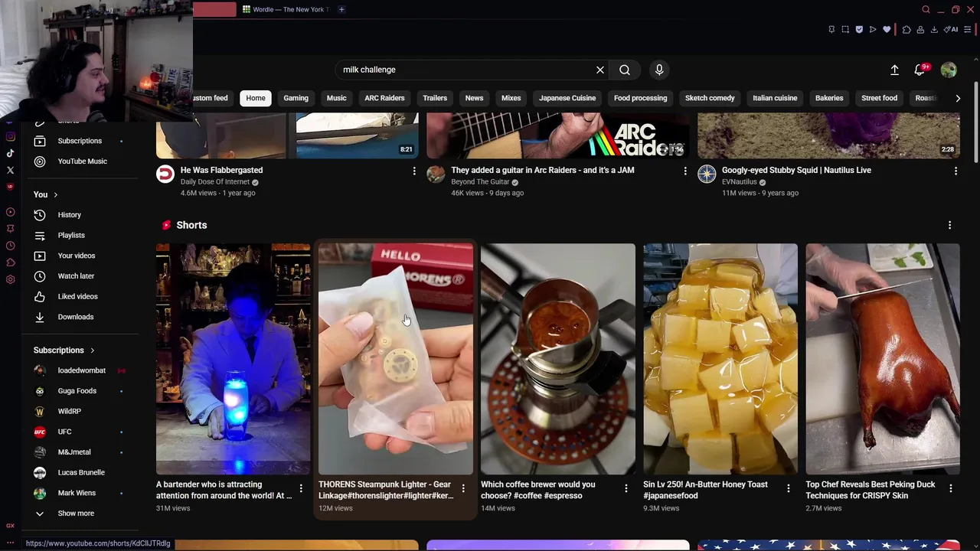Viewport: 980px width, 551px height.
Task: Open options for the Arc Raiders guitar video
Action: coord(685,171)
